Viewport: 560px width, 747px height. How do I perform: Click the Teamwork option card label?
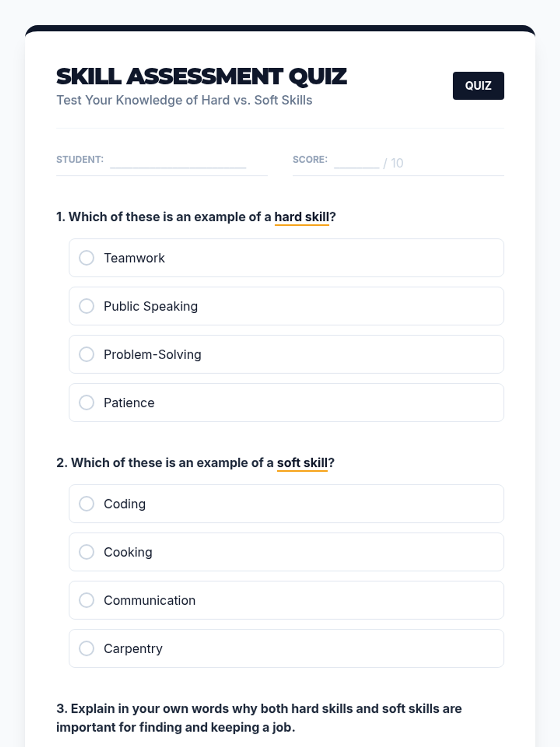pos(134,258)
